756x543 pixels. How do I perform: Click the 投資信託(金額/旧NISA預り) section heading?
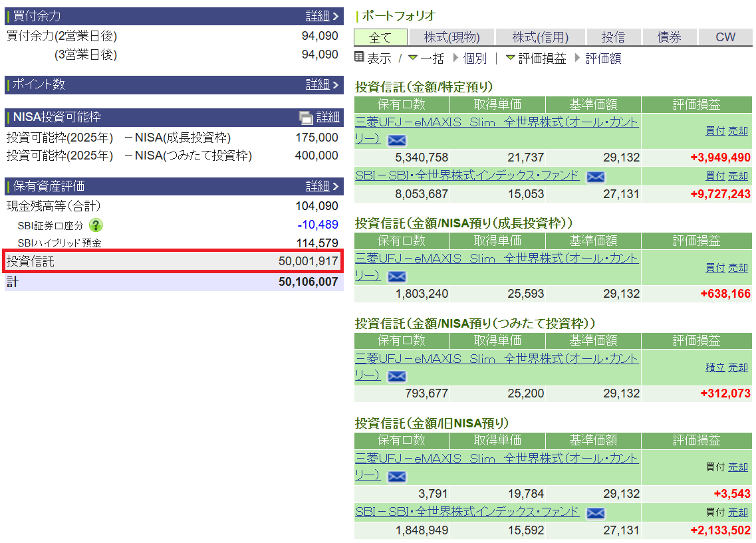click(x=432, y=423)
